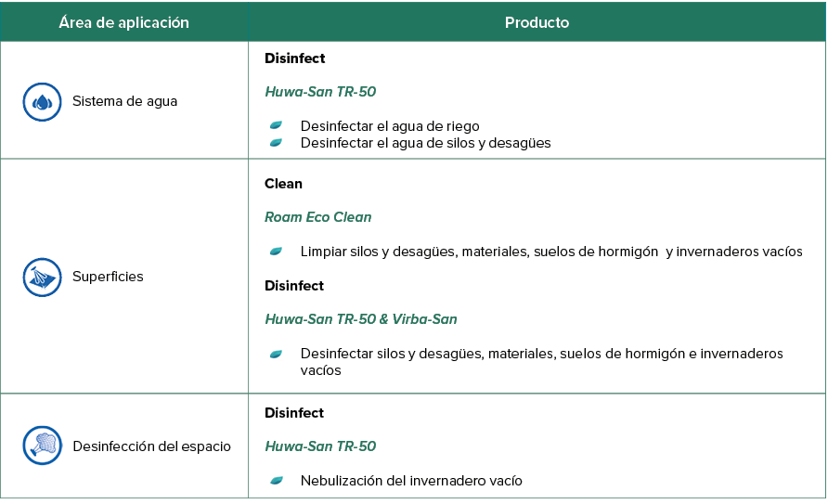828x504 pixels.
Task: Click leaf bullet before Nebulización del invernadero vacío
Action: 277,480
